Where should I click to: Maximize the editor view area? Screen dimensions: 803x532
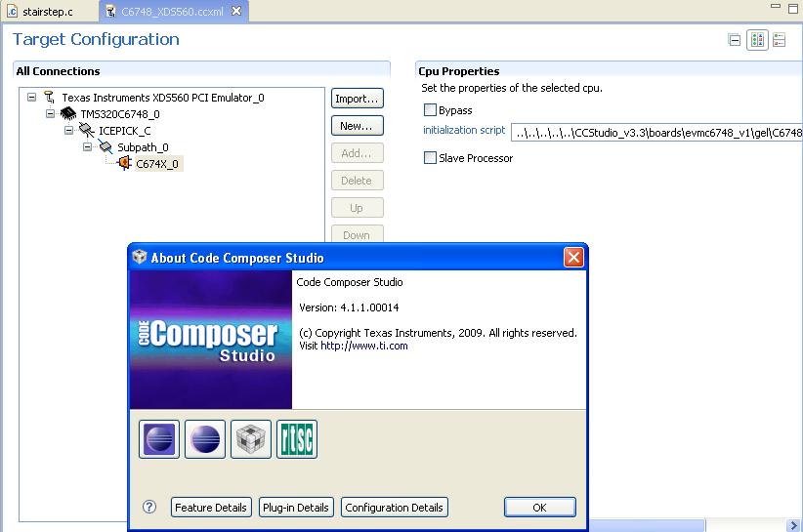coord(793,9)
